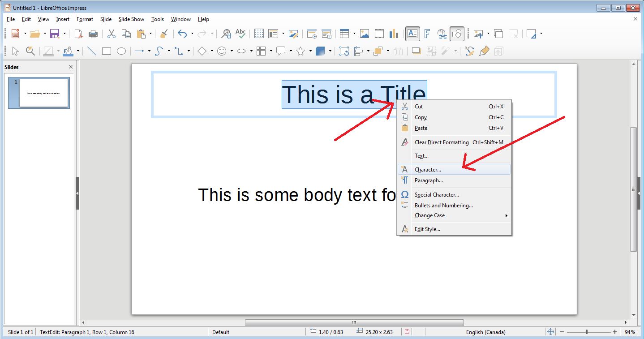This screenshot has width=644, height=339.
Task: Select the slide 1 thumbnail
Action: click(x=44, y=93)
